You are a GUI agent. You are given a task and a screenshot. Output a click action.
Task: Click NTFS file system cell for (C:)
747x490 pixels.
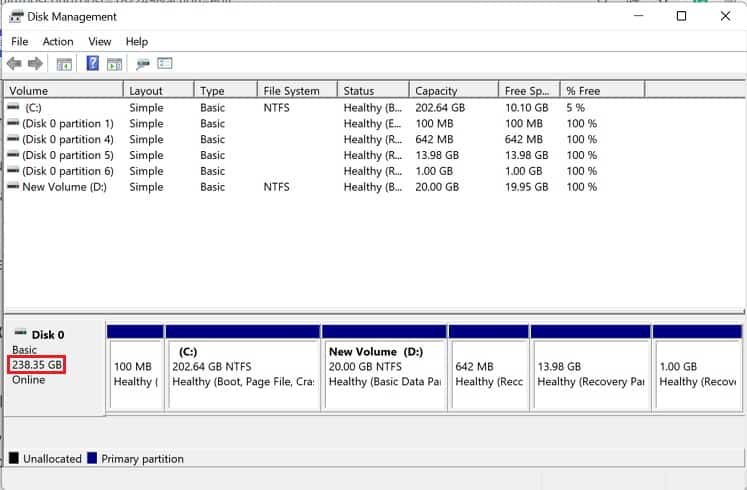(x=276, y=108)
